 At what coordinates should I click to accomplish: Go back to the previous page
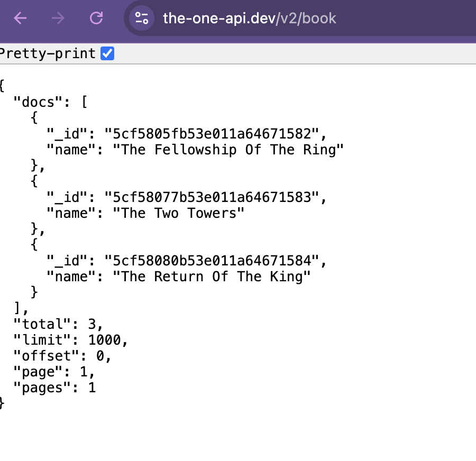tap(20, 19)
